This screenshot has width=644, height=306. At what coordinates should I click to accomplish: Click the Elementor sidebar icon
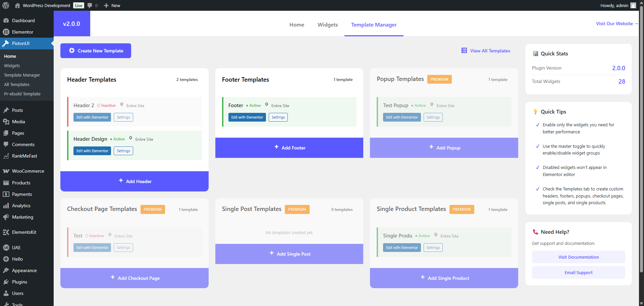[x=6, y=32]
